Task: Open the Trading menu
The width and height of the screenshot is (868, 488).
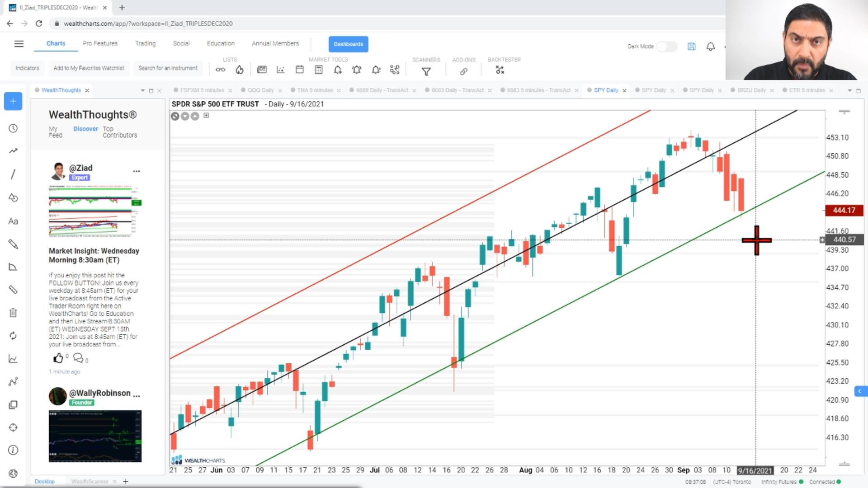Action: pos(145,43)
